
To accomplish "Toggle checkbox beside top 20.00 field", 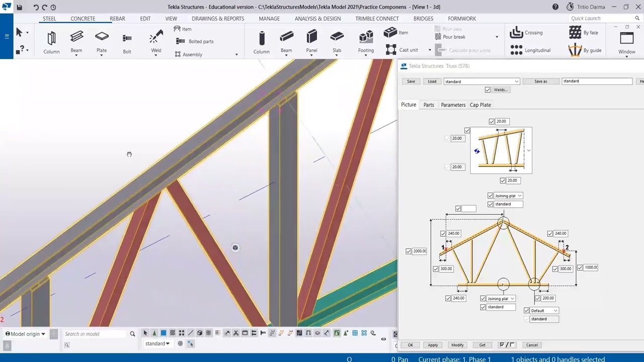I will point(492,121).
